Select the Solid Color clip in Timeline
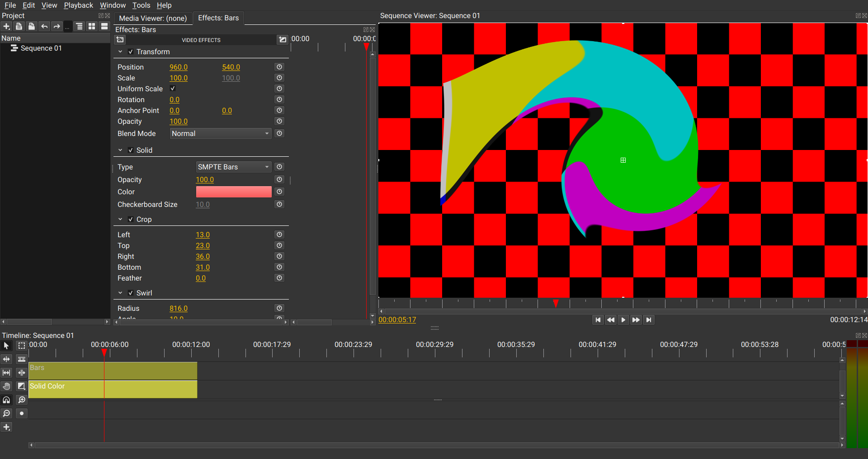Viewport: 868px width, 459px height. [113, 389]
